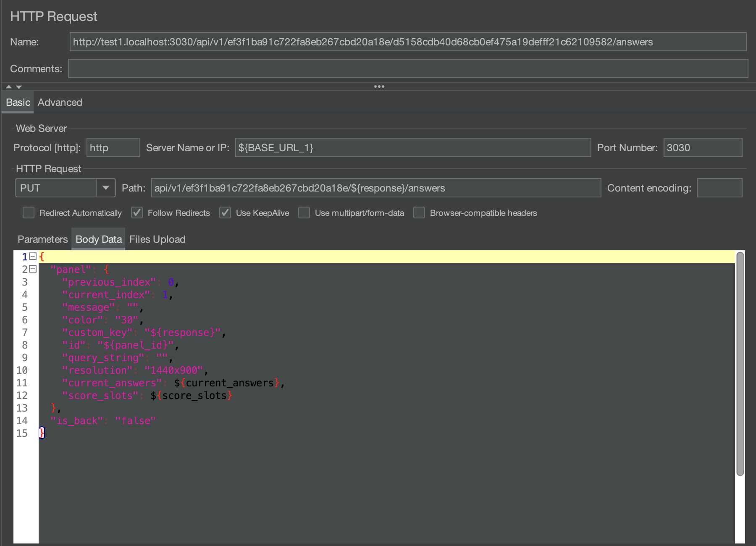Image resolution: width=756 pixels, height=546 pixels.
Task: Open the Parameters tab
Action: [42, 239]
